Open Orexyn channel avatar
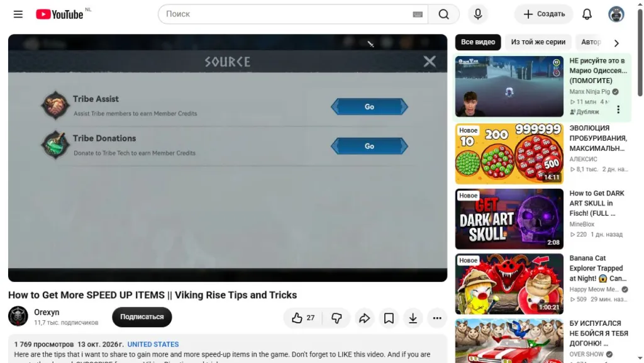 click(x=18, y=316)
